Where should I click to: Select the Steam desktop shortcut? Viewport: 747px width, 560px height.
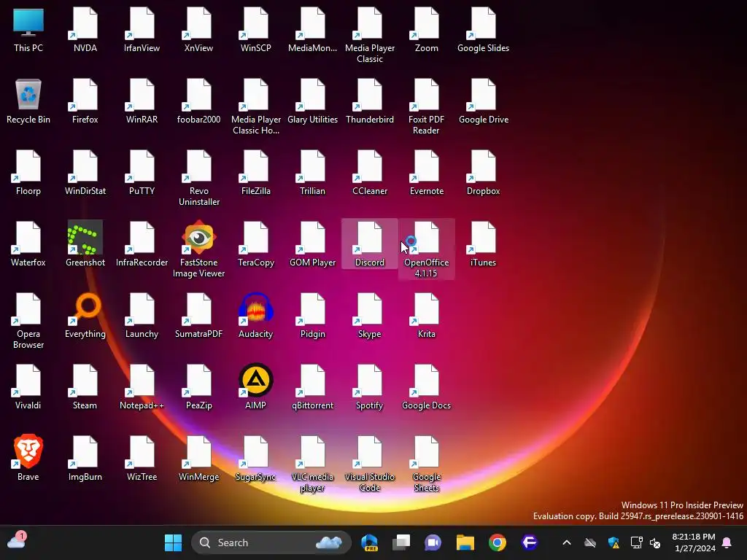click(85, 387)
